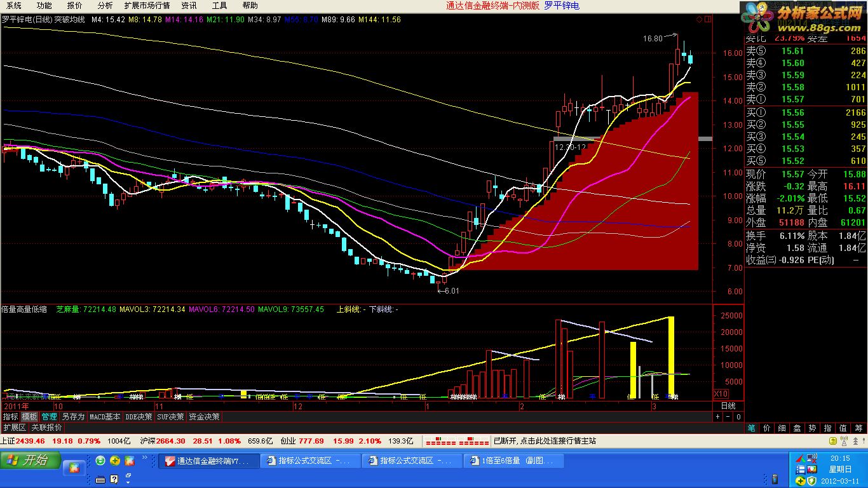Expand quick-launch overflow chevron

[x=144, y=457]
